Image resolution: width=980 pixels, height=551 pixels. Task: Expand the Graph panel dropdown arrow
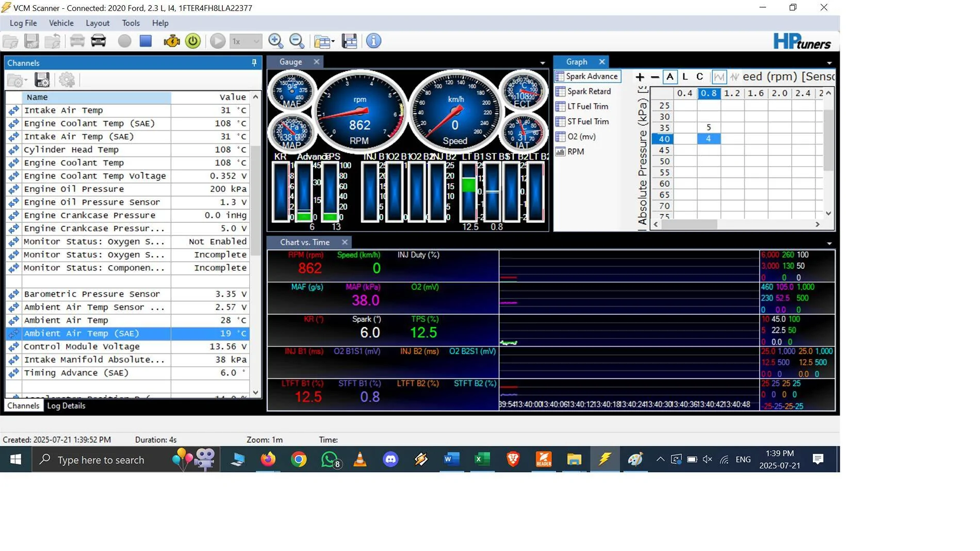[x=829, y=63]
